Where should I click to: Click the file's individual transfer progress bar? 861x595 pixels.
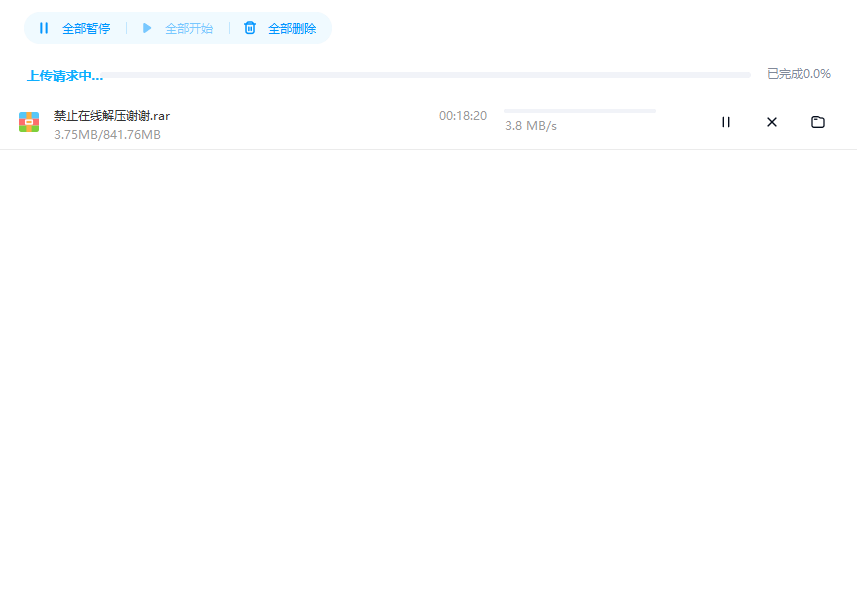point(579,111)
